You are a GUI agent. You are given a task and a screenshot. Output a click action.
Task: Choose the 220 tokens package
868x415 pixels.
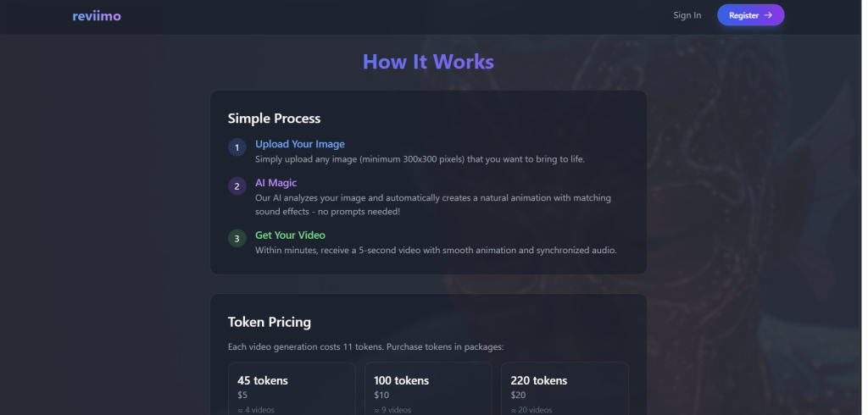(x=565, y=388)
